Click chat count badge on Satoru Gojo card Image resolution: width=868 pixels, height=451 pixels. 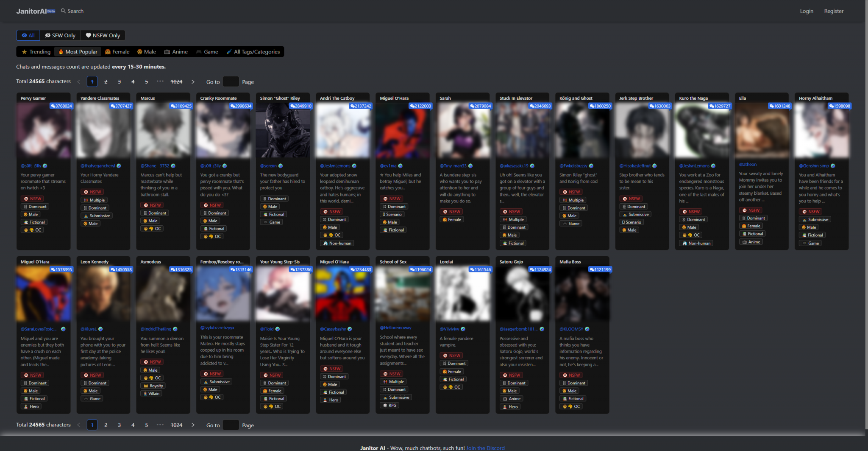540,270
